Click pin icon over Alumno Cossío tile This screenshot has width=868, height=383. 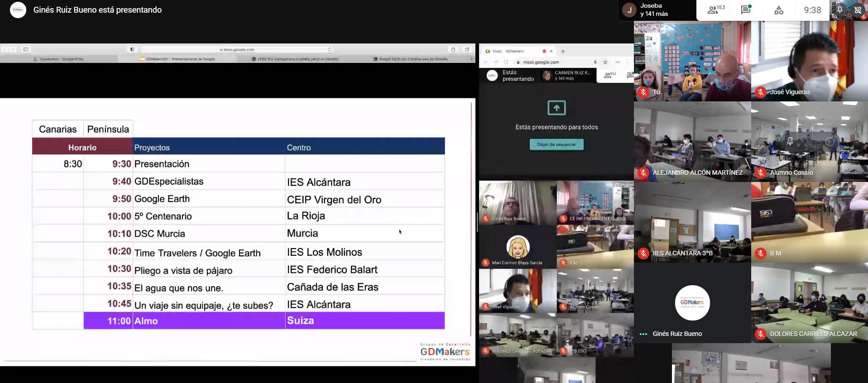click(790, 141)
